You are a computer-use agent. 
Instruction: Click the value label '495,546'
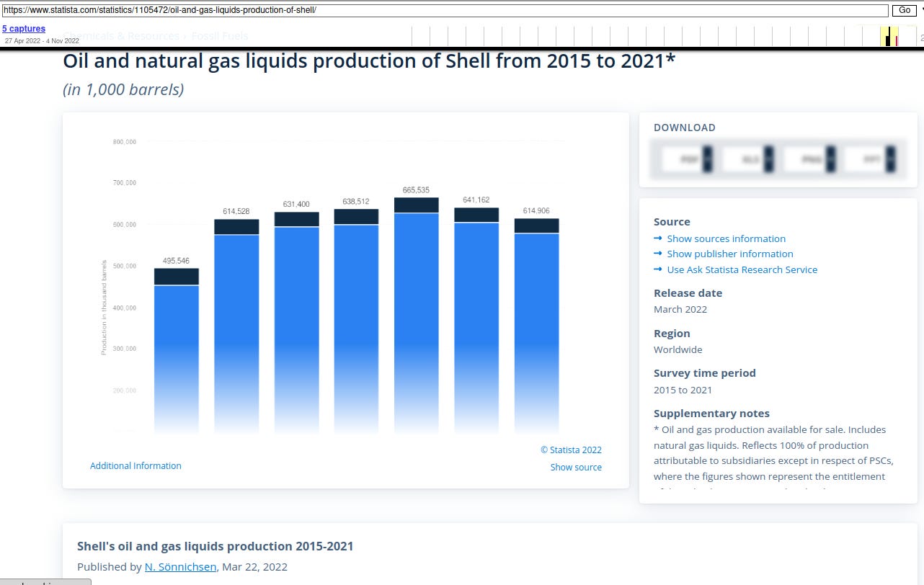pyautogui.click(x=177, y=261)
